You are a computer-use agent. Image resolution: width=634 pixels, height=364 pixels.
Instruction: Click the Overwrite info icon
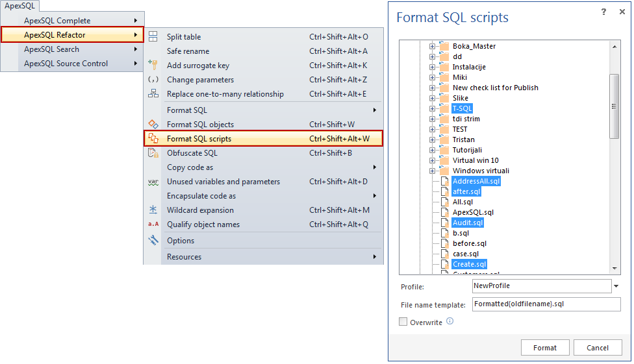[x=450, y=321]
